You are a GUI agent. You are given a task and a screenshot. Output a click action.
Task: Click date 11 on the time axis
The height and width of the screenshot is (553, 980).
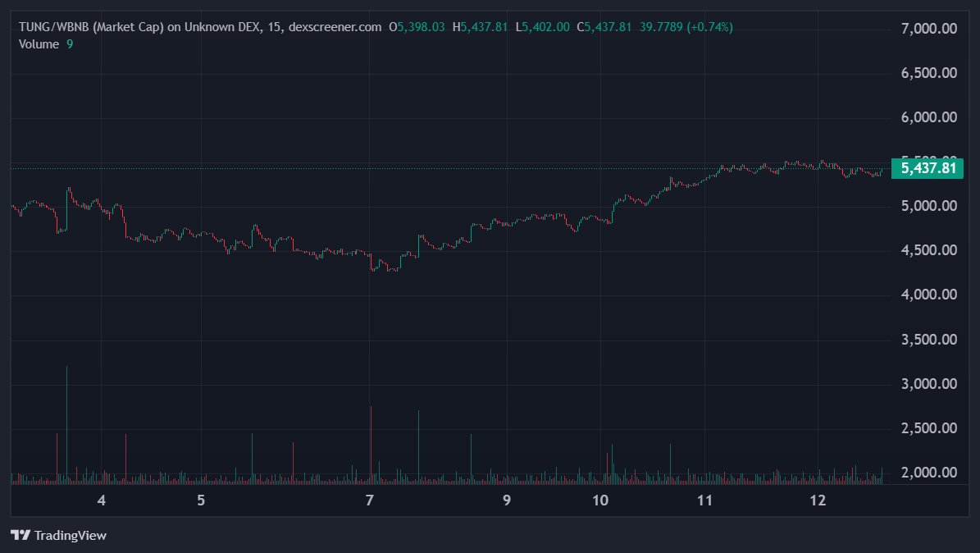click(x=704, y=500)
